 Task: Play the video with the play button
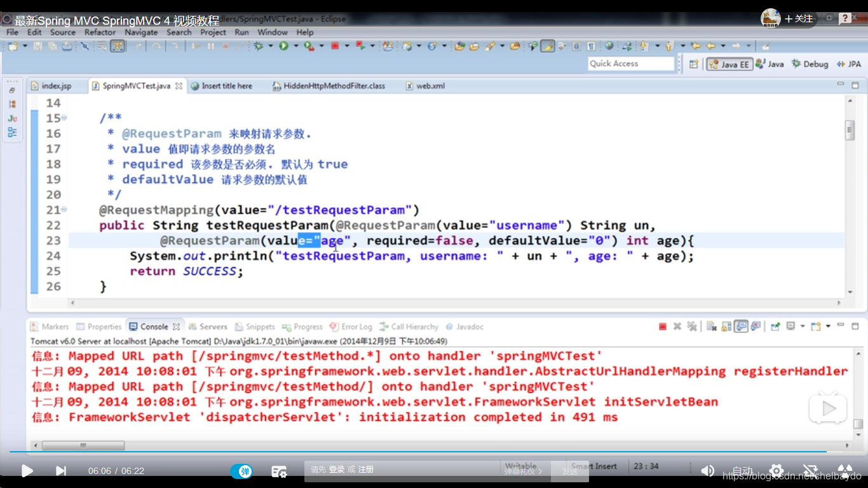27,471
